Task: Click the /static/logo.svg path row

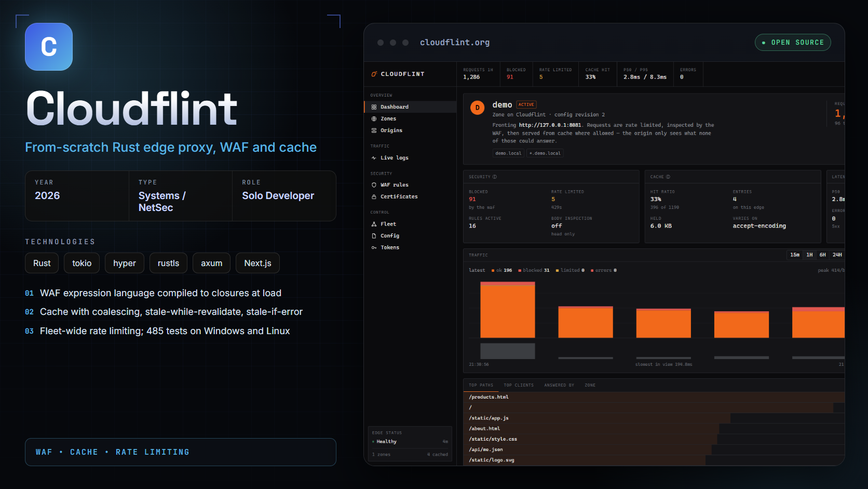Action: (x=654, y=460)
